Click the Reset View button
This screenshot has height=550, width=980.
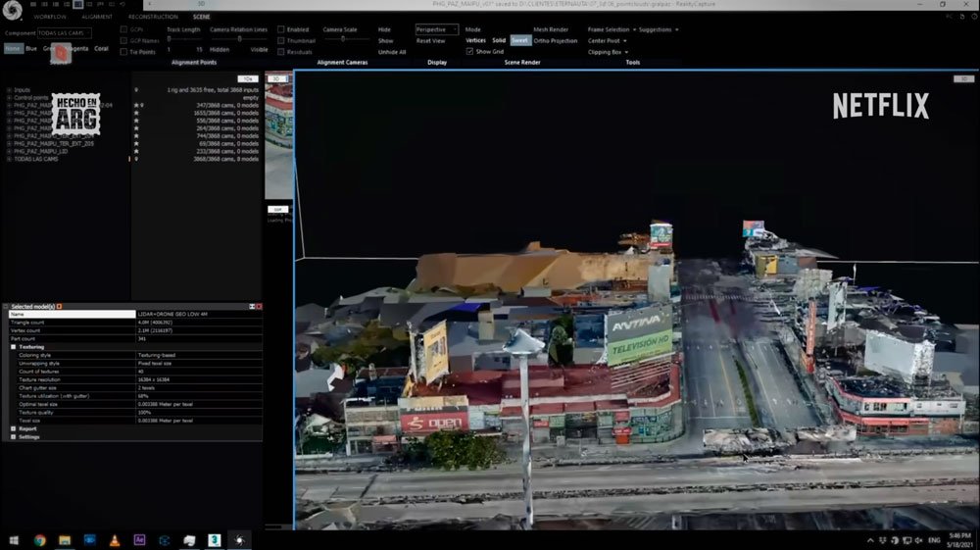tap(430, 41)
